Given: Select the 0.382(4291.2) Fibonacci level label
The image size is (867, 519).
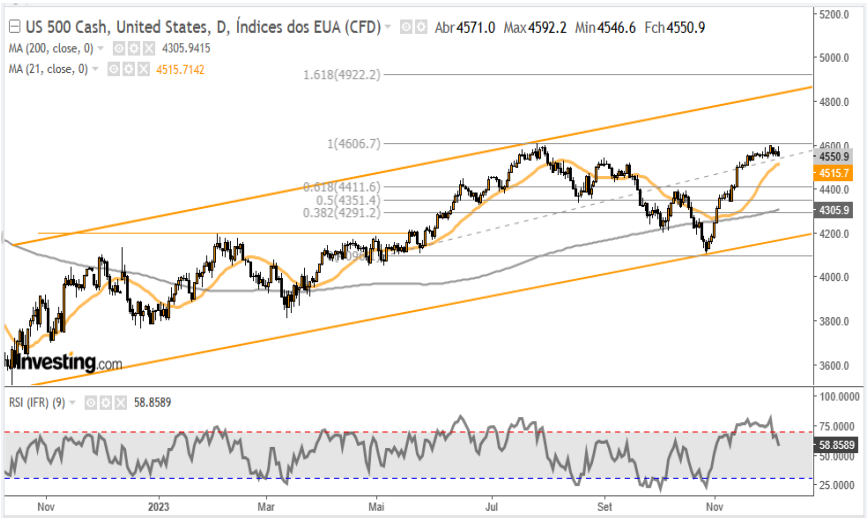Looking at the screenshot, I should pos(342,213).
